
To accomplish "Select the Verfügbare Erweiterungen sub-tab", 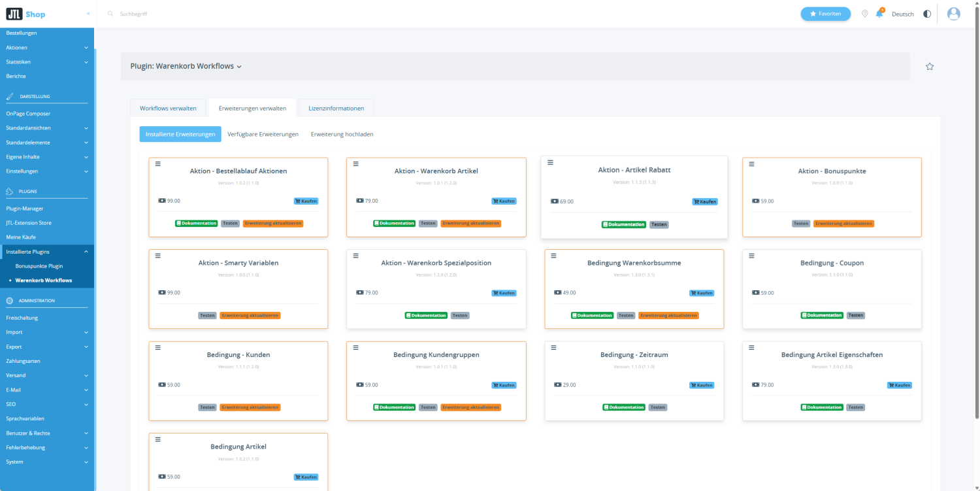I will coord(263,134).
